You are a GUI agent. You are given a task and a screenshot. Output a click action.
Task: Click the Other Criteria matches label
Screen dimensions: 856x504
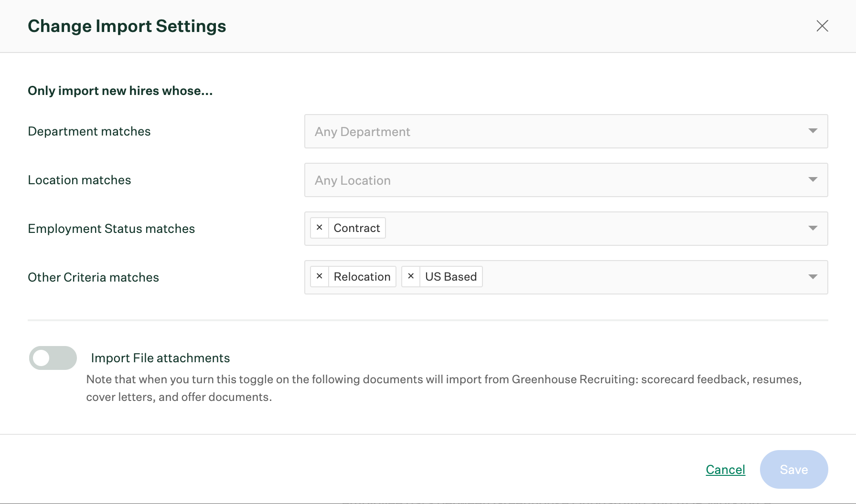point(93,277)
